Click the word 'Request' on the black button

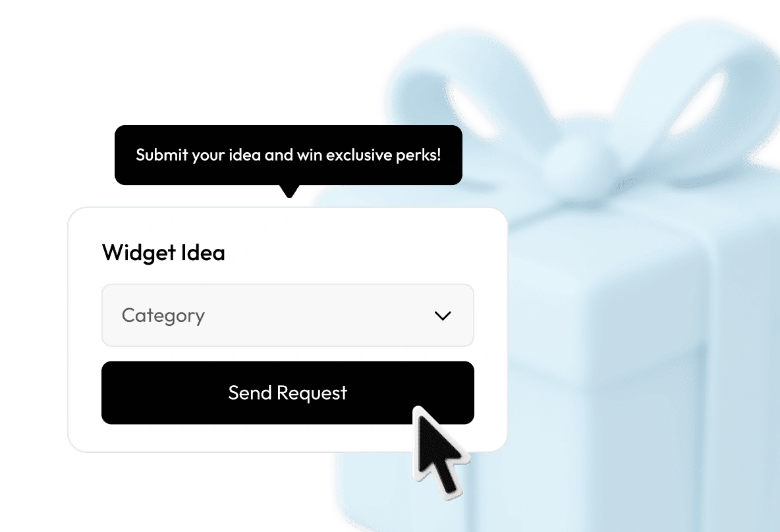(x=312, y=393)
